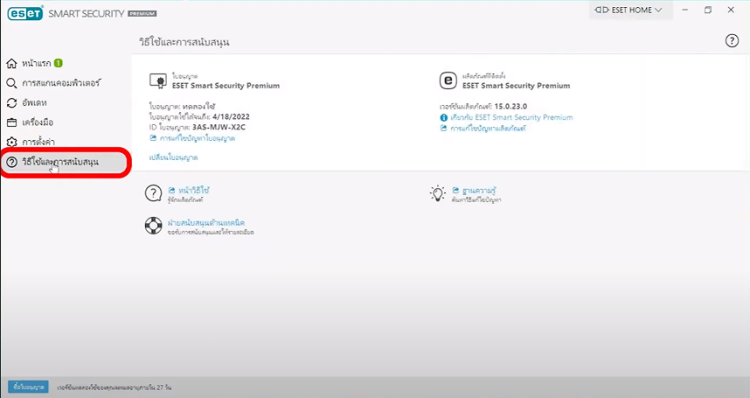Click the technical support link text
The height and width of the screenshot is (398, 750).
[x=206, y=222]
